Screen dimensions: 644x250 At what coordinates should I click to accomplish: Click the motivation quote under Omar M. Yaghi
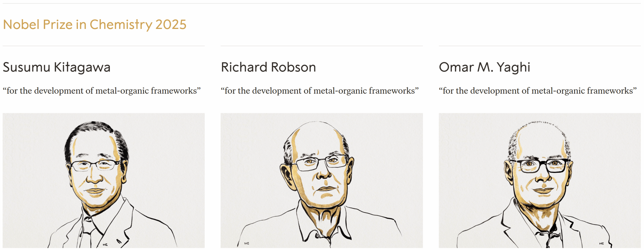click(x=538, y=91)
